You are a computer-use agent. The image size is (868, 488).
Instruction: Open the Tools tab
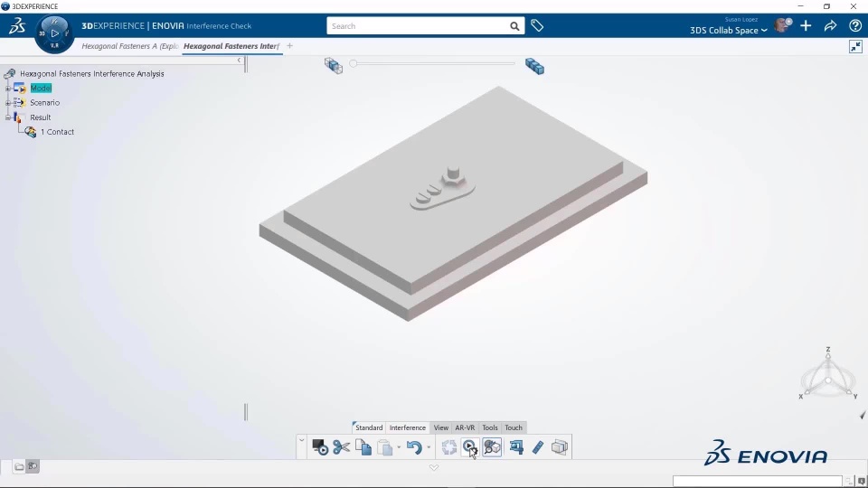click(490, 427)
